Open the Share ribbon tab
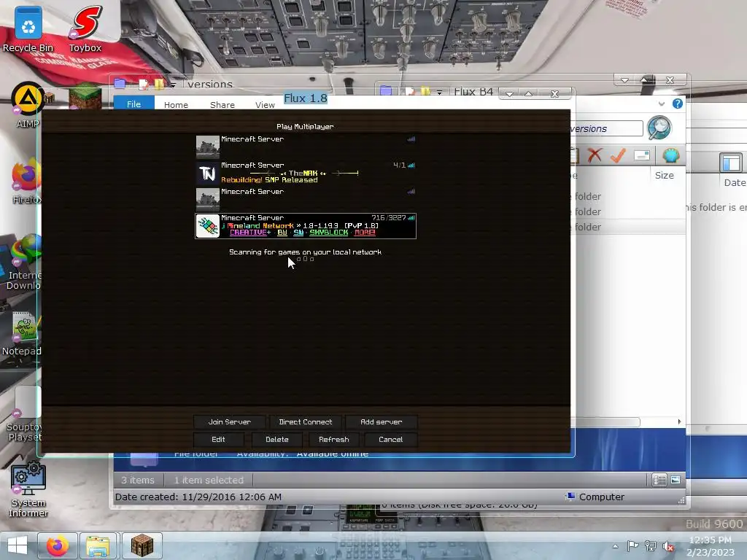The width and height of the screenshot is (747, 560). point(222,104)
